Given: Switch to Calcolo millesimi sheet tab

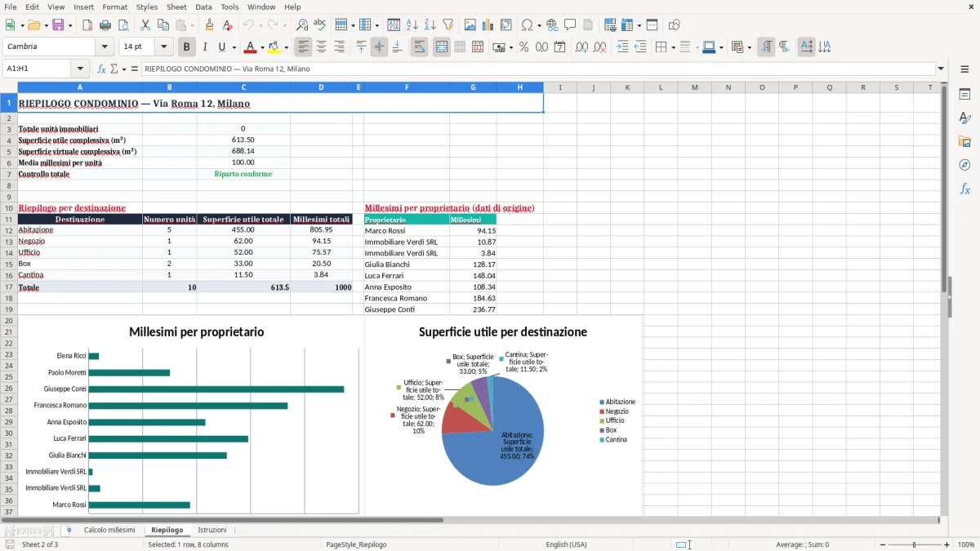Looking at the screenshot, I should point(109,530).
